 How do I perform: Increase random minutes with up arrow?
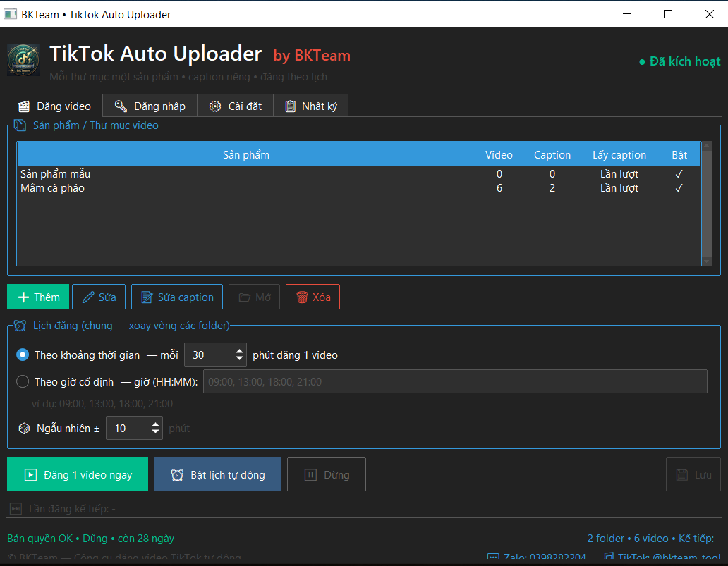pos(155,424)
